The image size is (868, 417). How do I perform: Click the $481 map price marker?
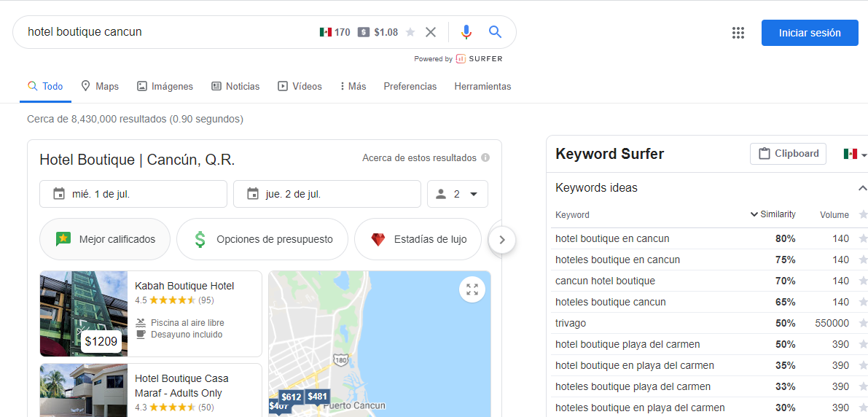pos(318,397)
